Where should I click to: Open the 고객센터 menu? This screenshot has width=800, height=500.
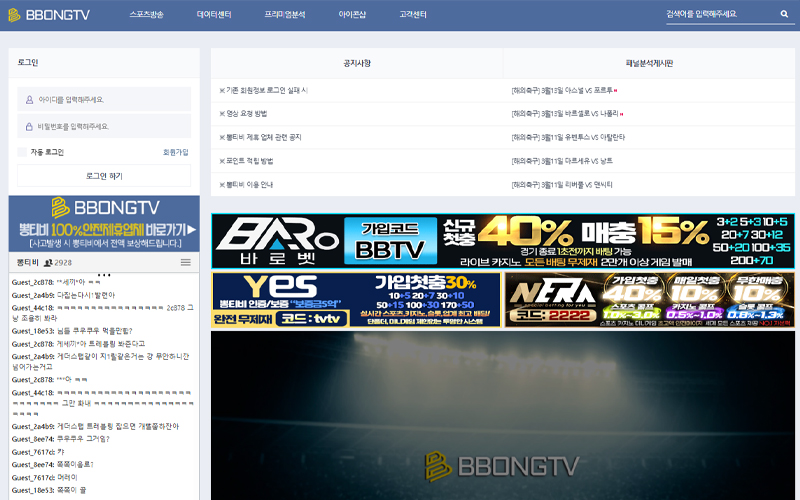coord(413,14)
